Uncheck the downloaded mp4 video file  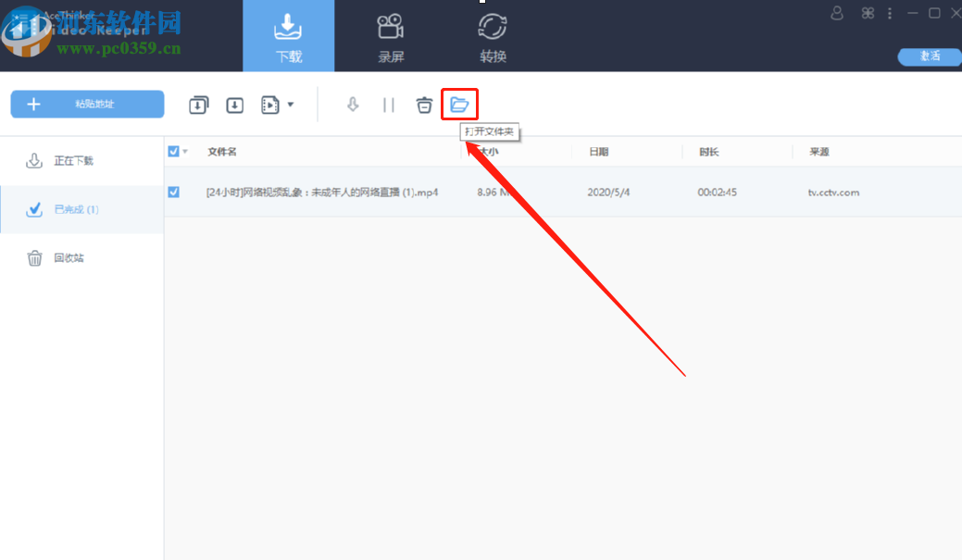tap(173, 192)
